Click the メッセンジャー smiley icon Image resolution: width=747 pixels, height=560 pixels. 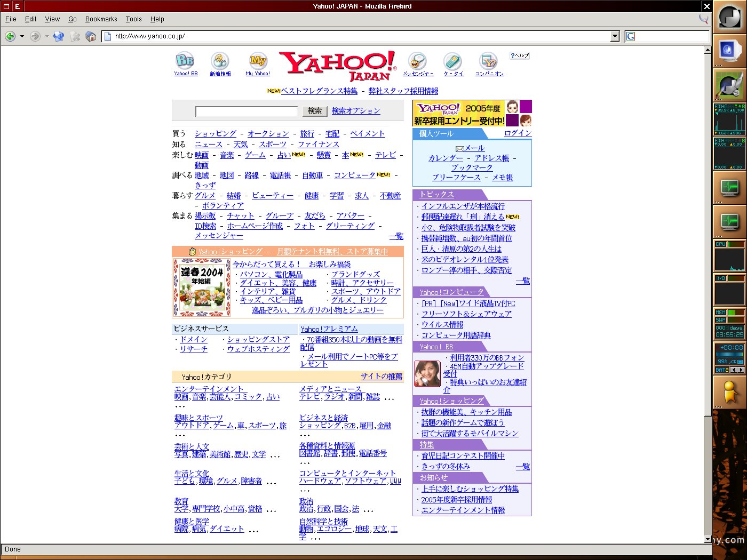pos(417,61)
